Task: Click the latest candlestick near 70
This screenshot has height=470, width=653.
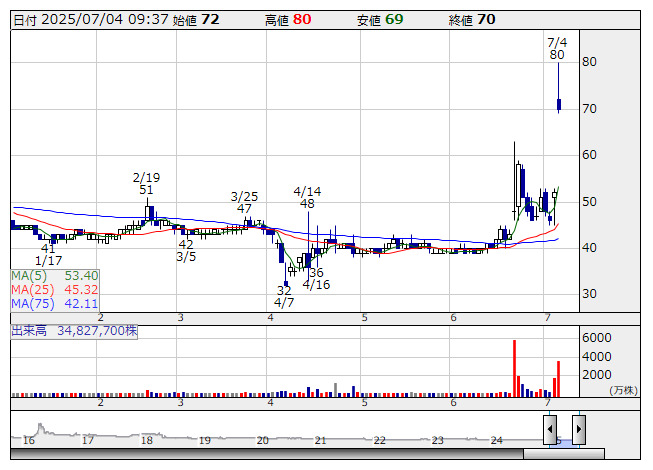Action: (559, 104)
